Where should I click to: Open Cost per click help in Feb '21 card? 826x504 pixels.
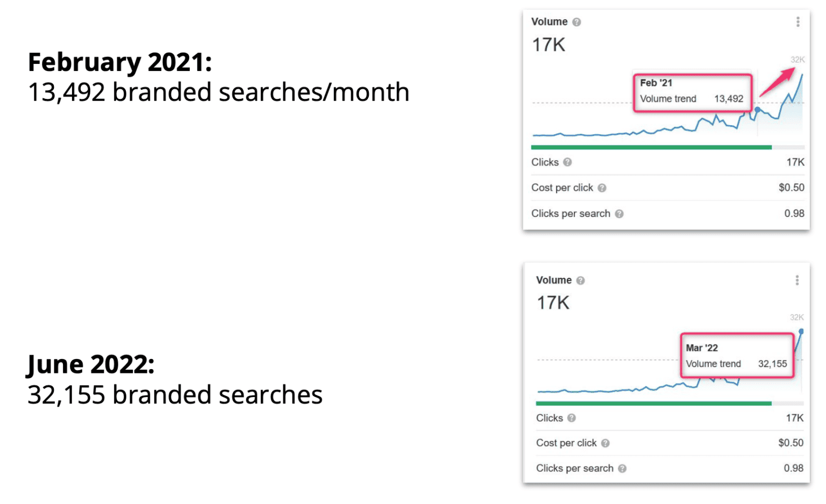[602, 188]
